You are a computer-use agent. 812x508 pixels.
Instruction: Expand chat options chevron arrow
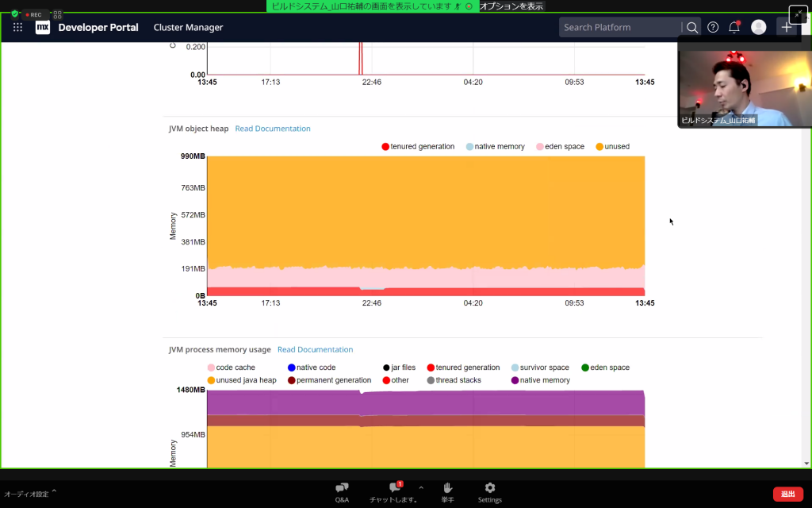click(421, 487)
